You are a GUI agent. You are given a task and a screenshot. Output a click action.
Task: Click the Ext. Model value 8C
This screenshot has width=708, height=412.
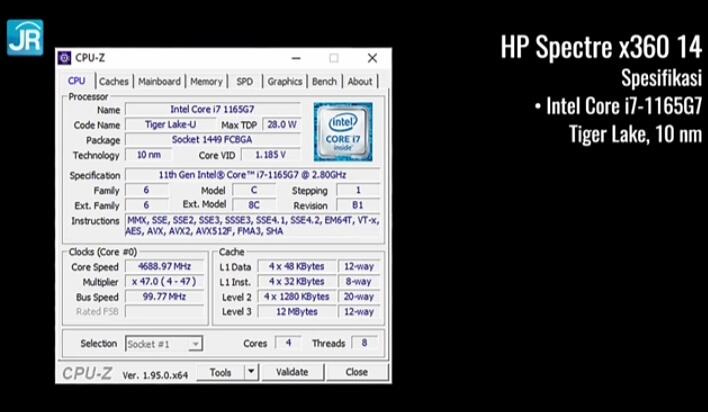[x=254, y=205]
